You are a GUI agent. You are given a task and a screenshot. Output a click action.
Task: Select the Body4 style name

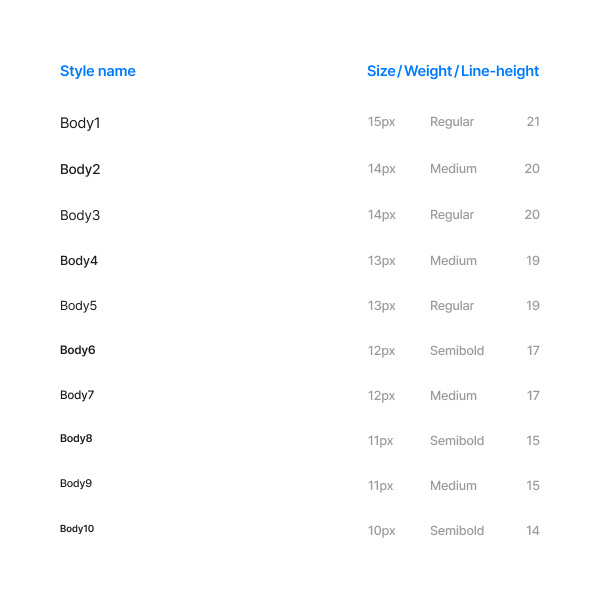coord(79,261)
